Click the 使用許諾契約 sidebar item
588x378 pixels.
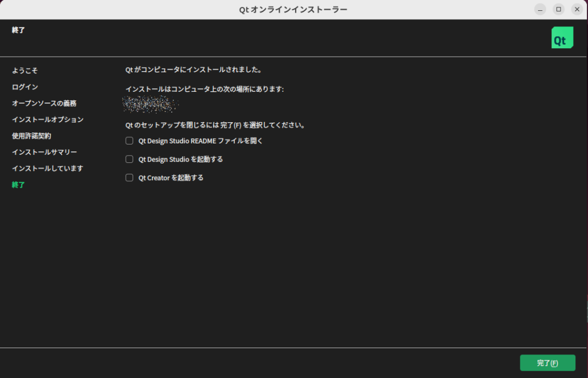(32, 136)
